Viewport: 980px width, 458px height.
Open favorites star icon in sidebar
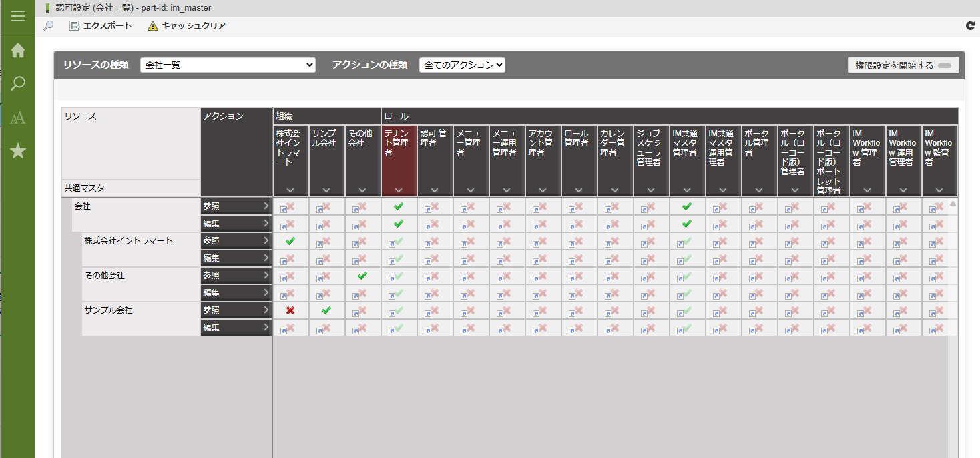[x=18, y=151]
